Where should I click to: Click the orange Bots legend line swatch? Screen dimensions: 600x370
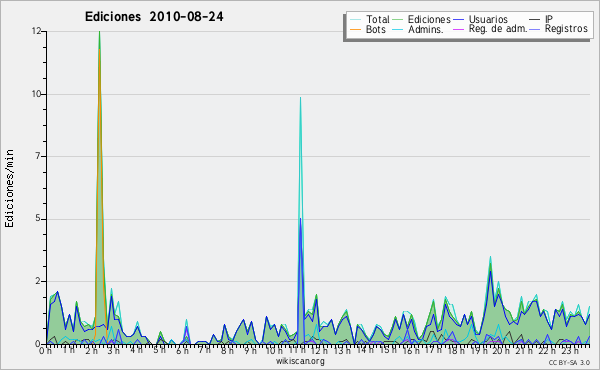click(x=355, y=29)
